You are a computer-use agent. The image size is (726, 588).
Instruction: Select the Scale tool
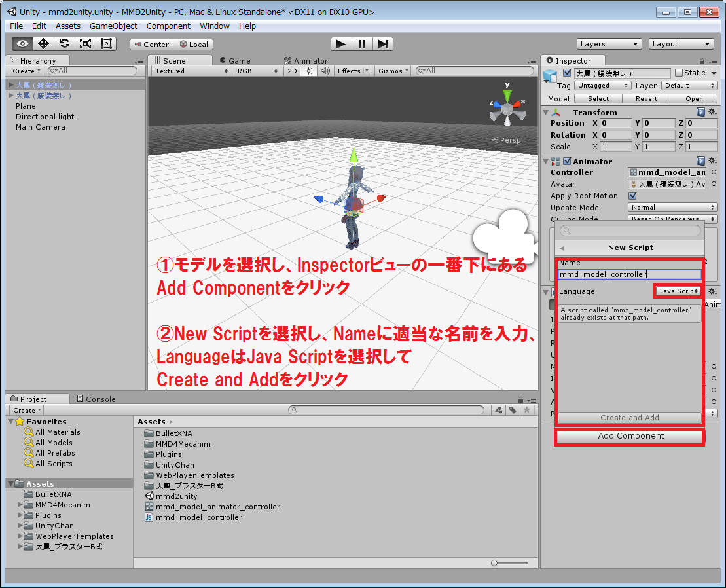(x=85, y=44)
